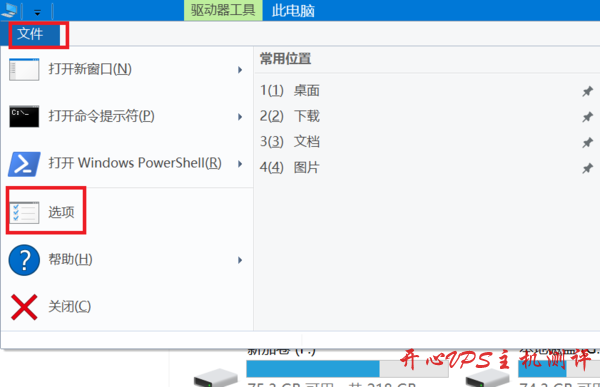Toggle the pin icon for 下载
Image resolution: width=600 pixels, height=387 pixels.
(x=587, y=117)
